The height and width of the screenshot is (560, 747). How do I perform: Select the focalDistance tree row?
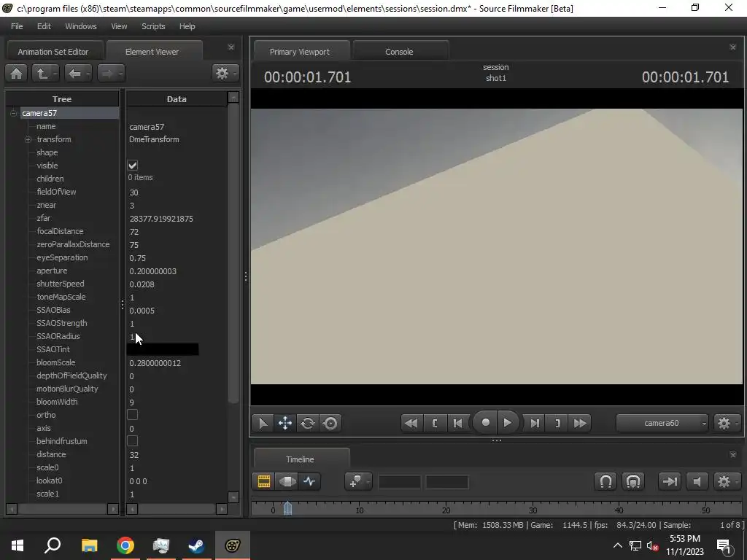coord(60,231)
